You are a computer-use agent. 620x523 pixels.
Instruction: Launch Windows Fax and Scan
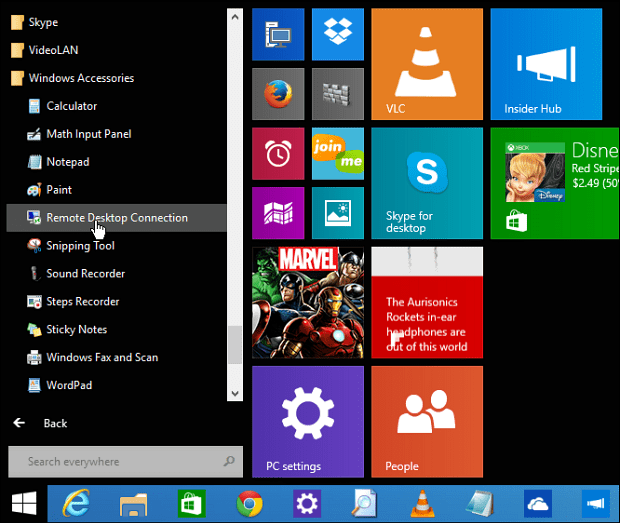coord(117,357)
